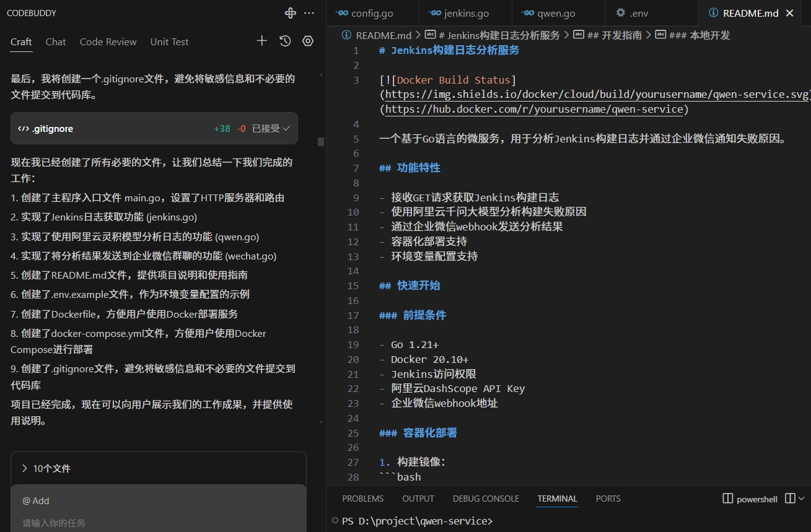The height and width of the screenshot is (532, 811).
Task: Switch to the jenkins.go editor tab
Action: pyautogui.click(x=466, y=13)
